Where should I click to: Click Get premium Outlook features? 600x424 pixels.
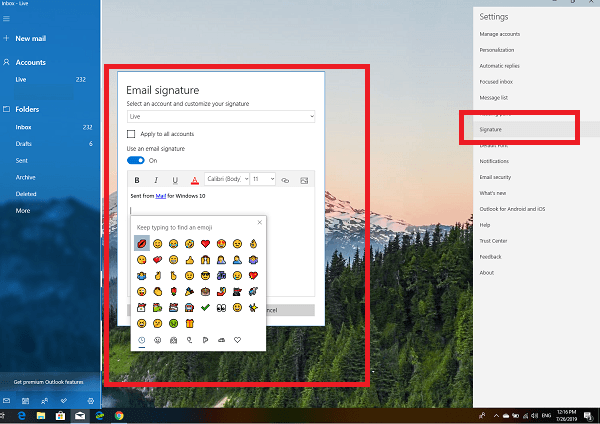point(49,382)
